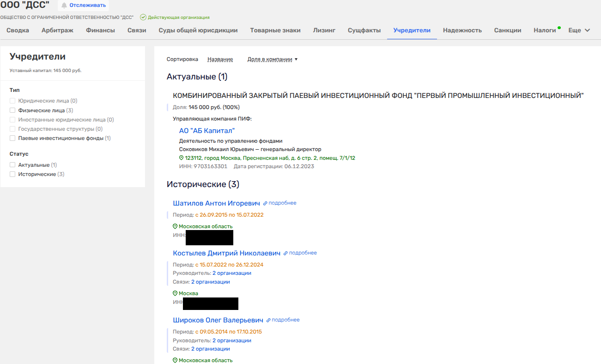Click location pin icon next to Москва

175,293
